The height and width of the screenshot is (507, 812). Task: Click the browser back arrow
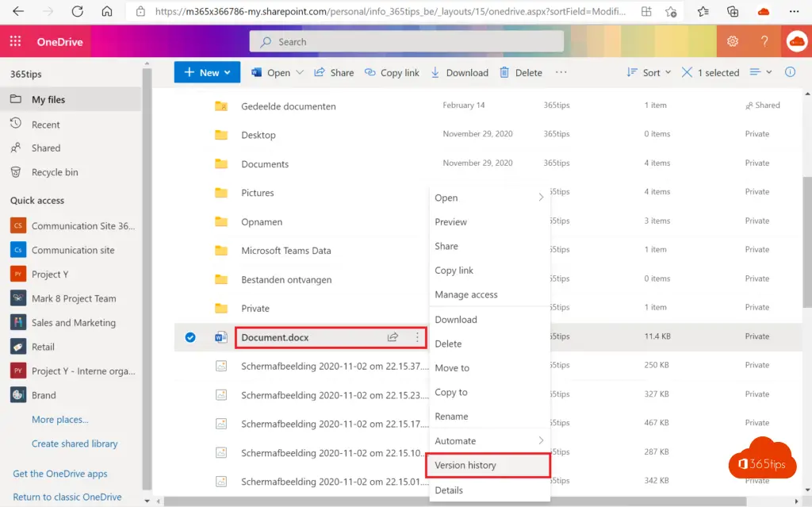[x=18, y=11]
